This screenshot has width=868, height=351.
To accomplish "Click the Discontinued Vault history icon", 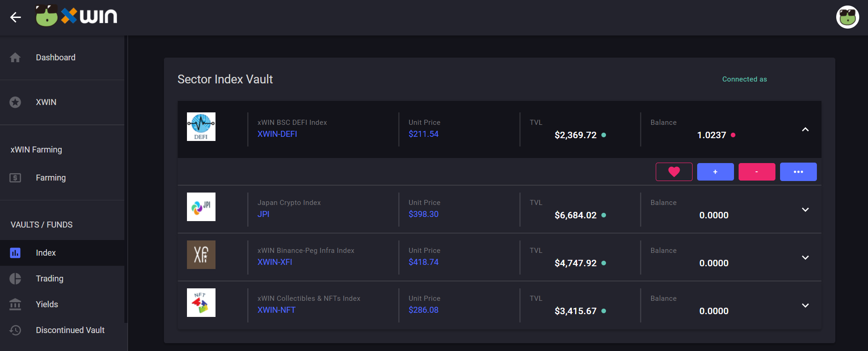I will point(15,330).
